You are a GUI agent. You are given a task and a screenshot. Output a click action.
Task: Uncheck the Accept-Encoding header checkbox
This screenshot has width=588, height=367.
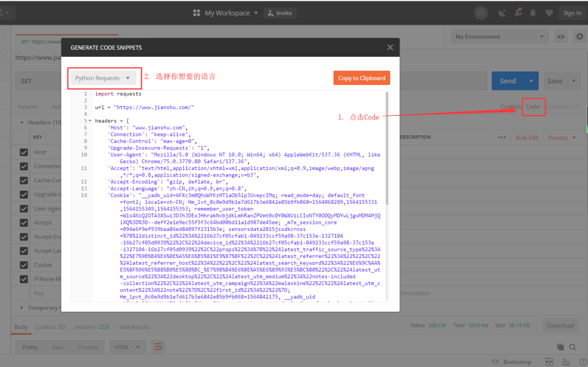pos(24,237)
